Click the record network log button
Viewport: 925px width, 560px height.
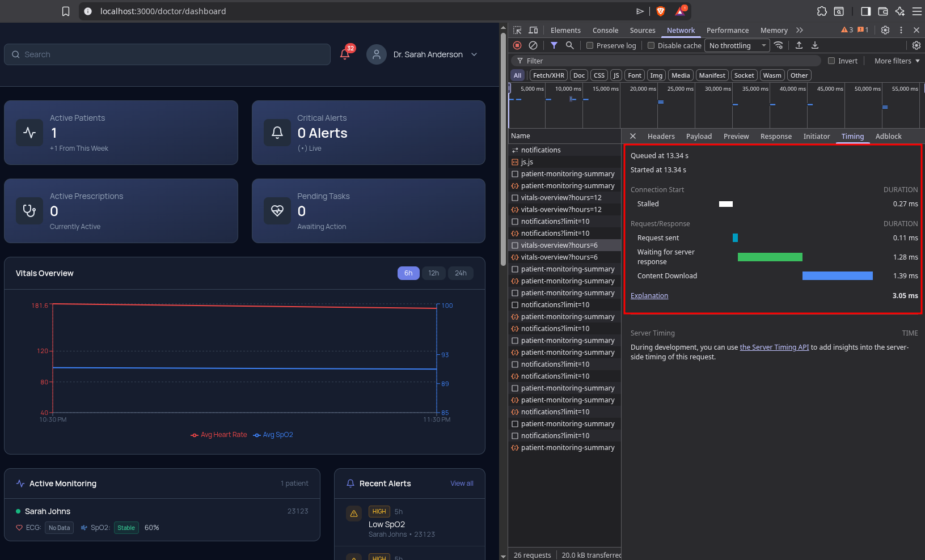[517, 45]
